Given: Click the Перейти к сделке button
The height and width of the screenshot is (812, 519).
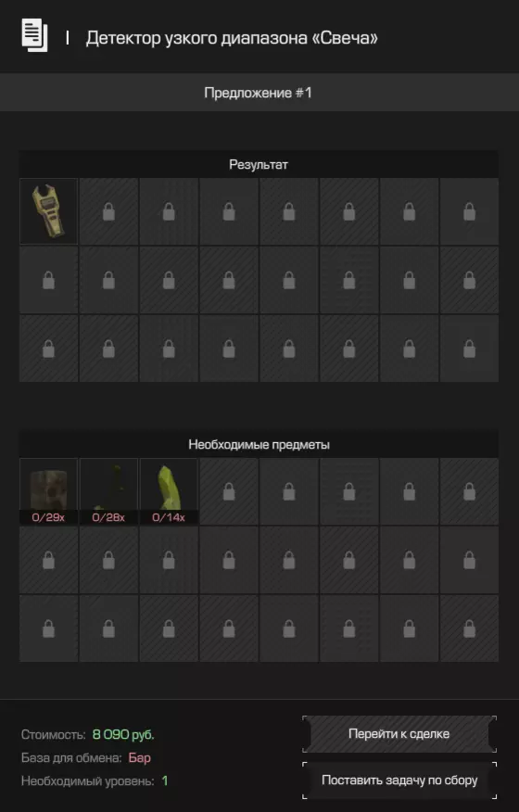Looking at the screenshot, I should pyautogui.click(x=399, y=734).
